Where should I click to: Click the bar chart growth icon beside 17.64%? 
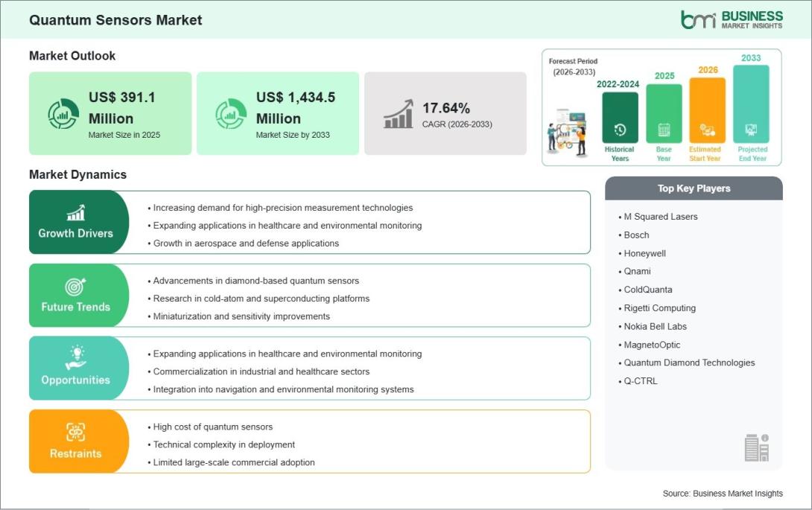coord(399,114)
